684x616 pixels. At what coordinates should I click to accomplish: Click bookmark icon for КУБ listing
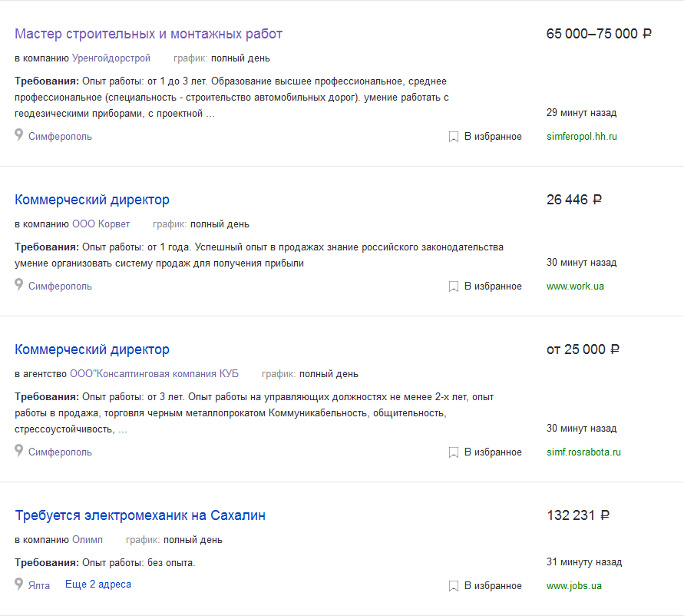coord(454,452)
